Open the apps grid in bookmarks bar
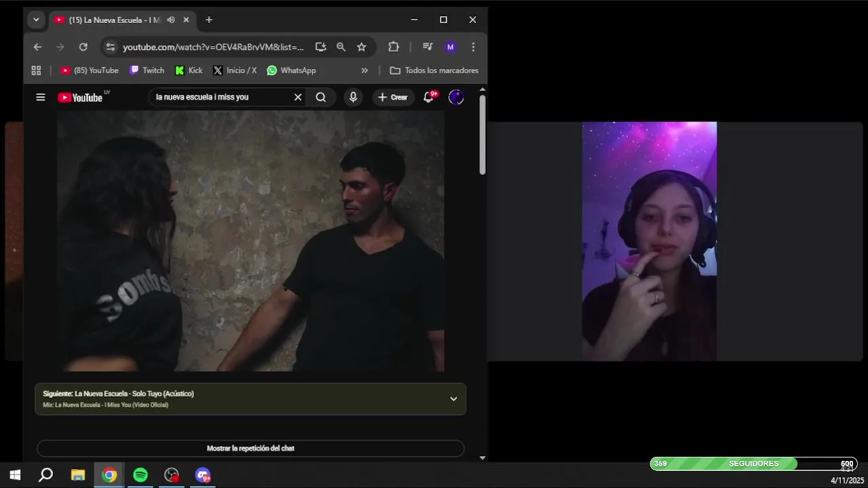 36,70
